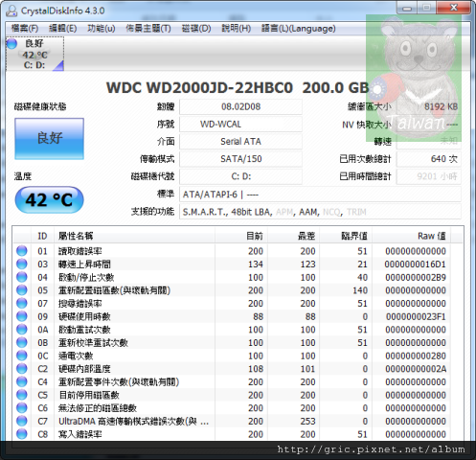
Task: Click the standard field ATA/ATAPI-6
Action: coord(320,195)
